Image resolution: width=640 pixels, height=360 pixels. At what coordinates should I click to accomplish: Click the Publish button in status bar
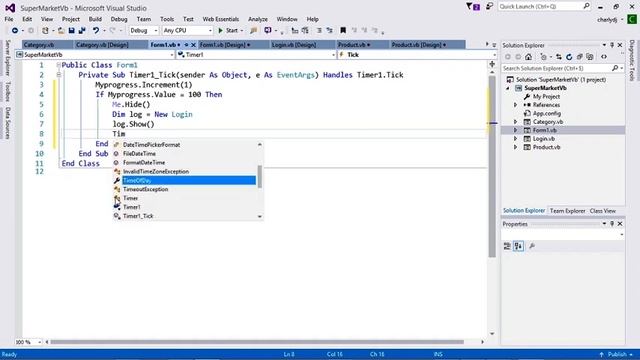pyautogui.click(x=618, y=354)
